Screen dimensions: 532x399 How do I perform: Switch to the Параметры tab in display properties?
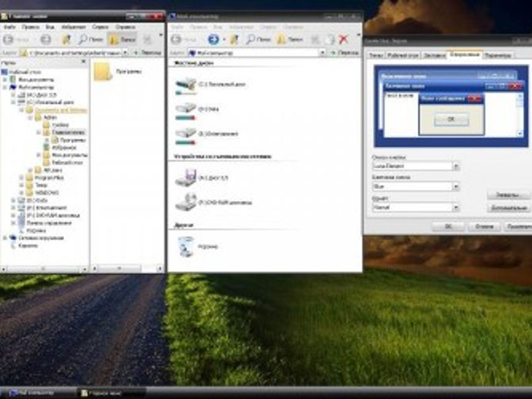497,55
